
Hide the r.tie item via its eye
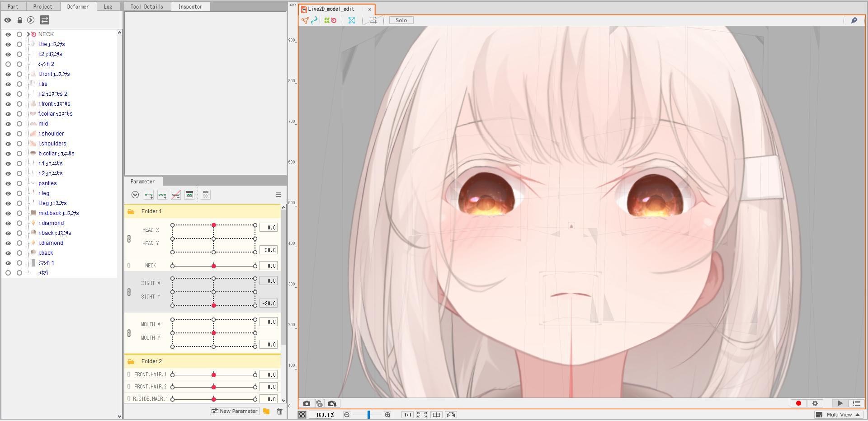[8, 84]
